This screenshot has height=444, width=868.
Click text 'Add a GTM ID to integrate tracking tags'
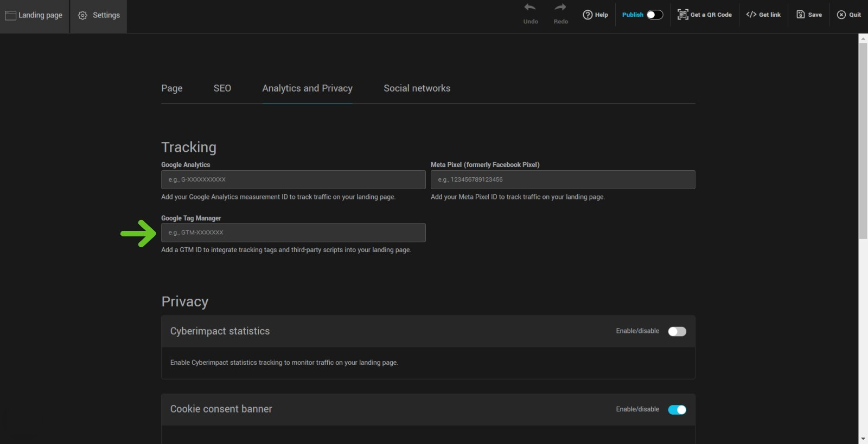pyautogui.click(x=219, y=250)
